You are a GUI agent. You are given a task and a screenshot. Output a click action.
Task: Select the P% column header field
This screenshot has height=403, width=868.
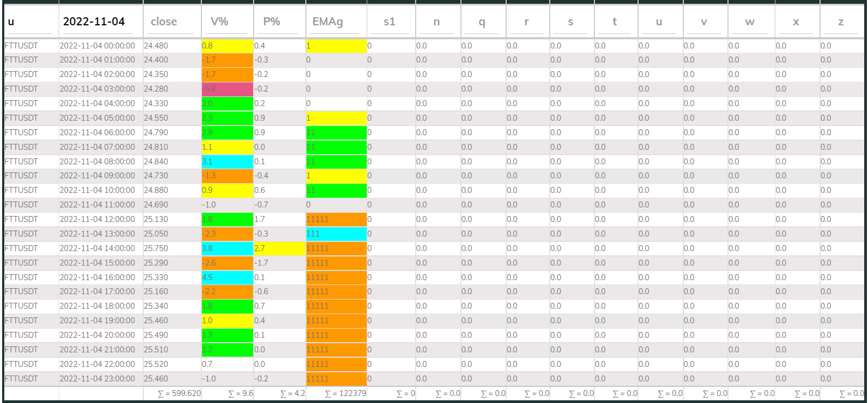pyautogui.click(x=279, y=22)
